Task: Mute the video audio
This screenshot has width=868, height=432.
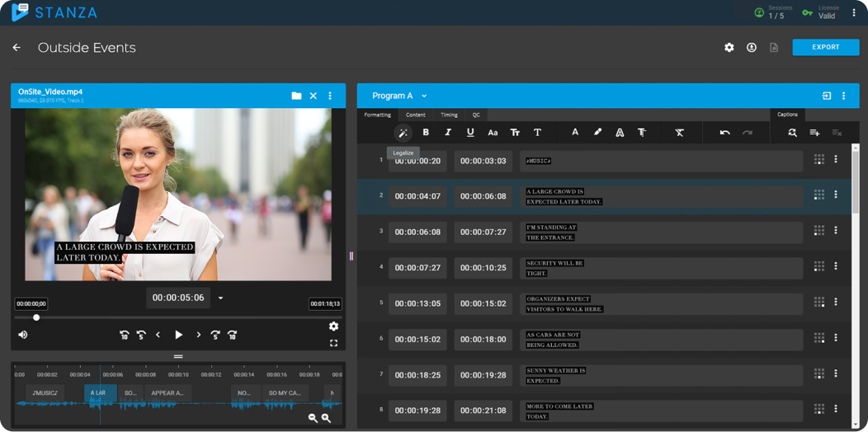Action: (x=23, y=335)
